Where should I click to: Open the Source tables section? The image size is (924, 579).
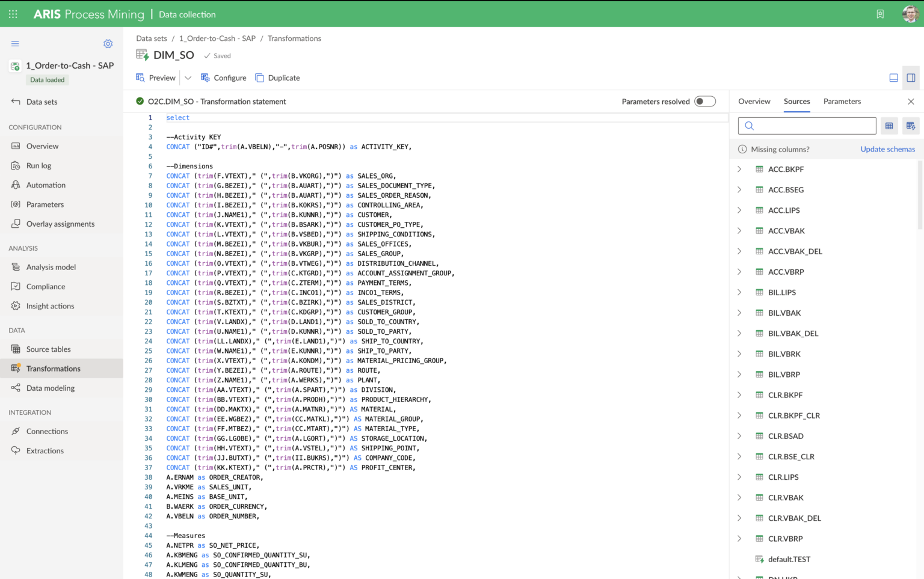(x=48, y=349)
